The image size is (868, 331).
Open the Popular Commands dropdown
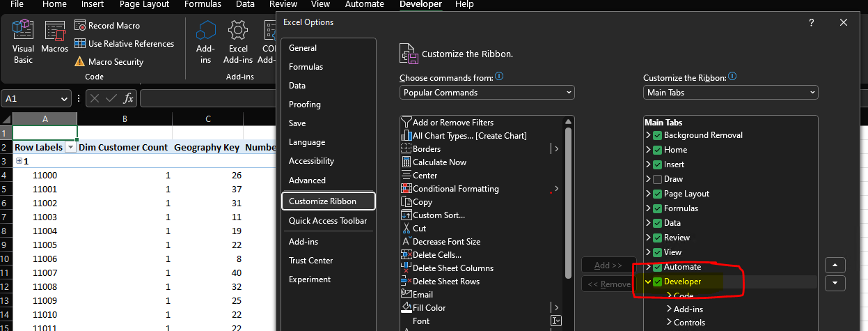[487, 92]
